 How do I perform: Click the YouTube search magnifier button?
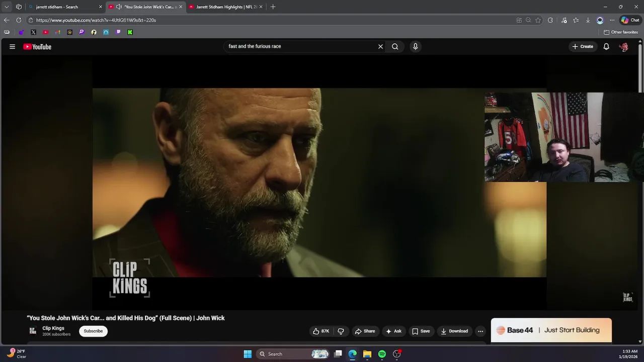[x=395, y=46]
